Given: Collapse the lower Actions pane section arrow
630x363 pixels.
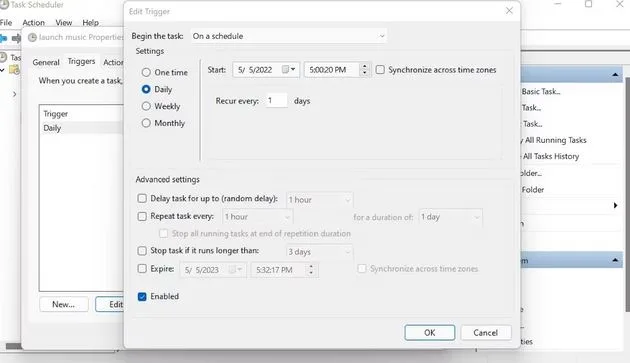Looking at the screenshot, I should (x=615, y=260).
